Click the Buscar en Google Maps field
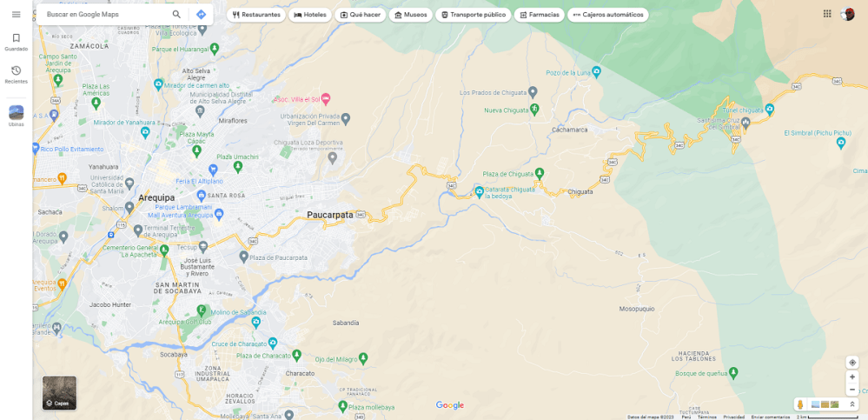 (105, 15)
